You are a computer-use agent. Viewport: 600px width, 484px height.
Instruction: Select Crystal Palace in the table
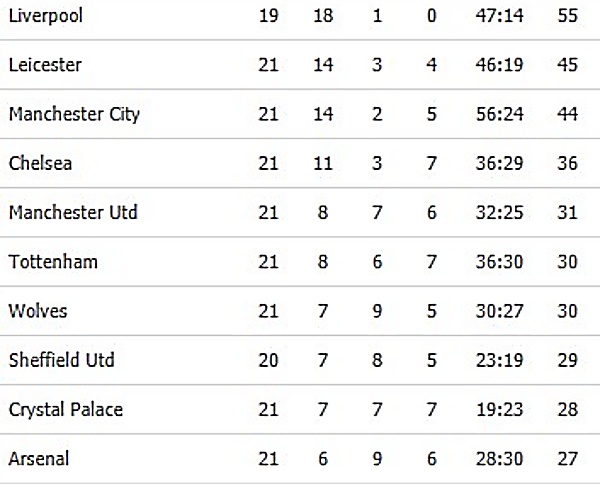tap(66, 410)
